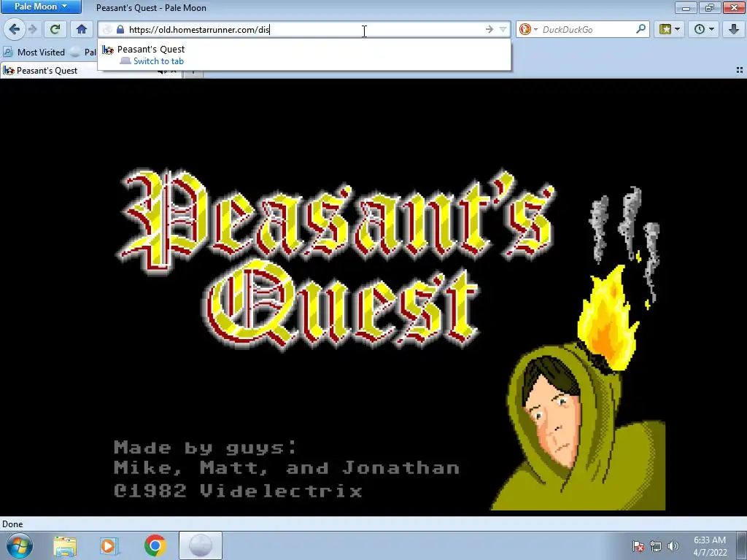Click the "©1982 Videlectrix" copyright line
This screenshot has height=560, width=747.
point(239,491)
